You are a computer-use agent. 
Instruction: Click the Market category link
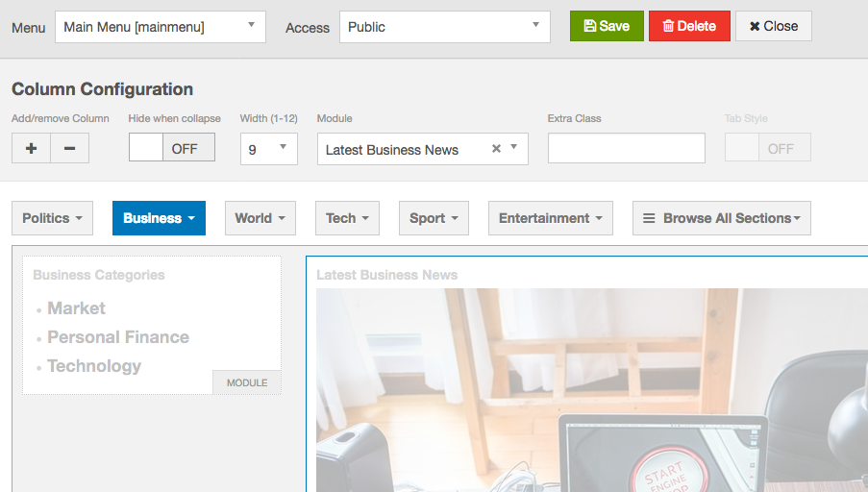point(76,308)
